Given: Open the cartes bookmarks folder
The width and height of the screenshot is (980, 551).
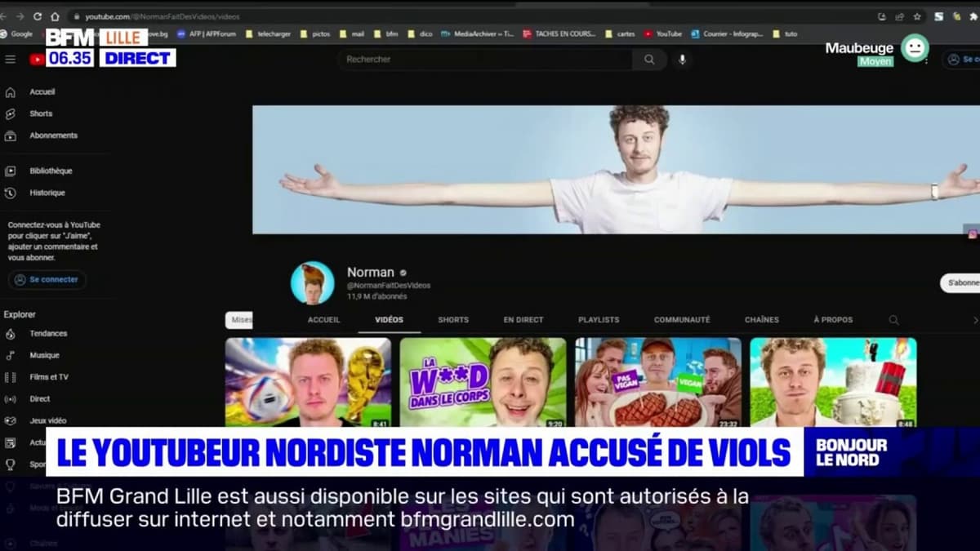Looking at the screenshot, I should coord(620,33).
